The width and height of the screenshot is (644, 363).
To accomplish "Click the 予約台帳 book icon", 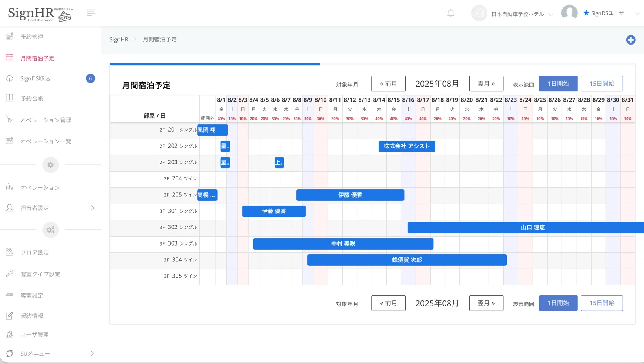I will (x=9, y=98).
